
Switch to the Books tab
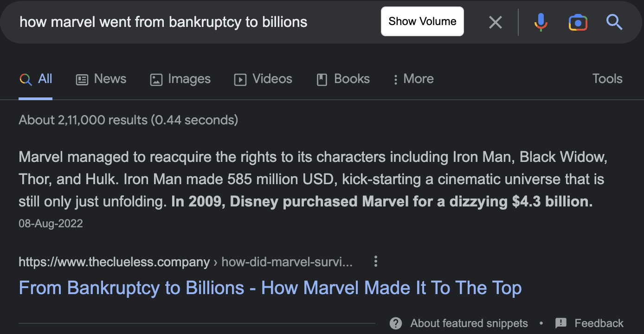point(343,79)
